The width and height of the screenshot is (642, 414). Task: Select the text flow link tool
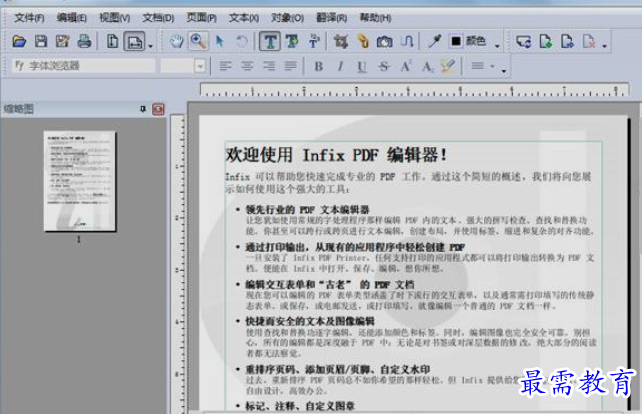407,41
